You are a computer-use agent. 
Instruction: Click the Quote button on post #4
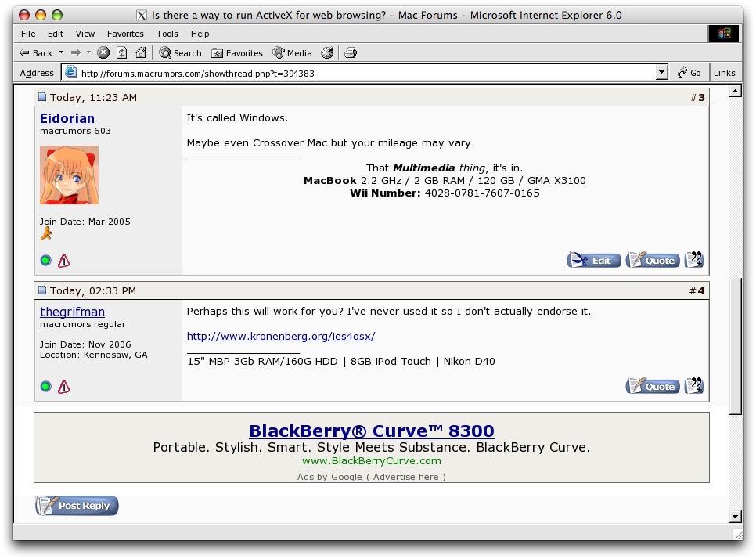click(653, 386)
